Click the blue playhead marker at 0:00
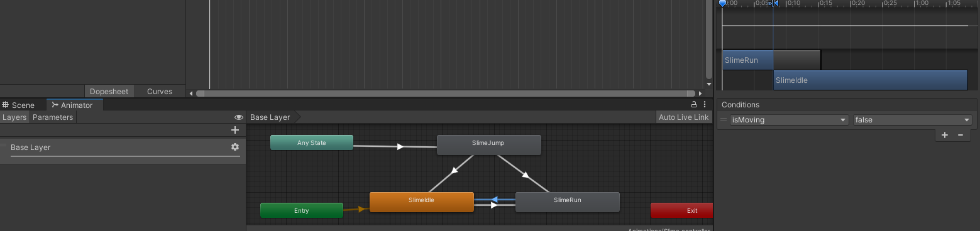The height and width of the screenshot is (231, 980). point(723,3)
